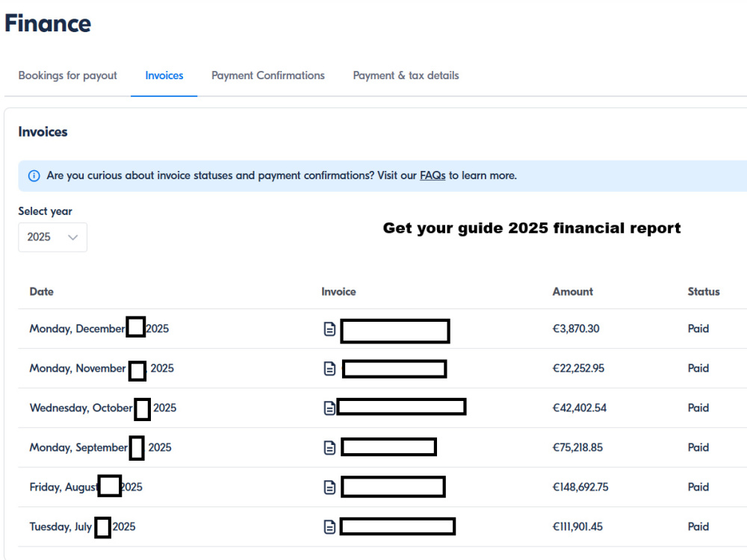Image resolution: width=747 pixels, height=560 pixels.
Task: Click the Finance page heading
Action: pyautogui.click(x=48, y=23)
